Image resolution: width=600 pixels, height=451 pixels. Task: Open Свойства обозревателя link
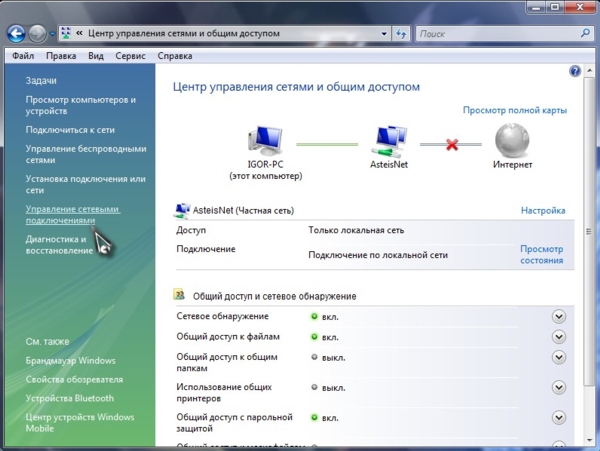tap(74, 379)
